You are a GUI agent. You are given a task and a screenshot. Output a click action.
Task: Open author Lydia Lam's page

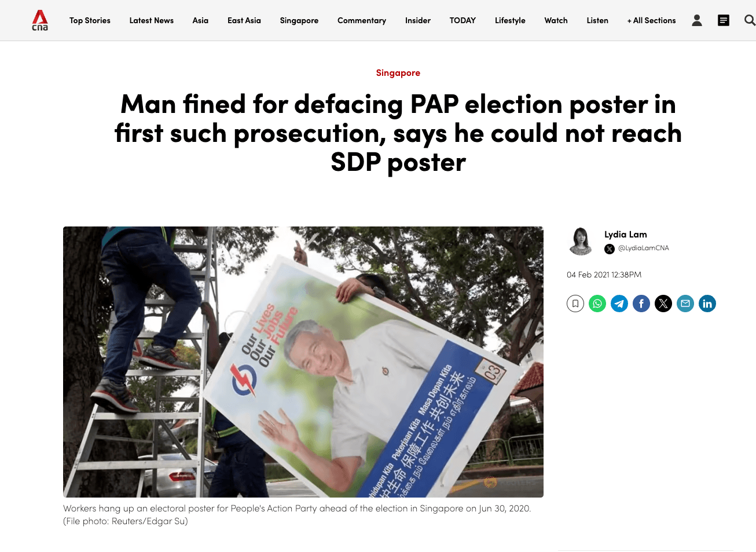click(626, 235)
